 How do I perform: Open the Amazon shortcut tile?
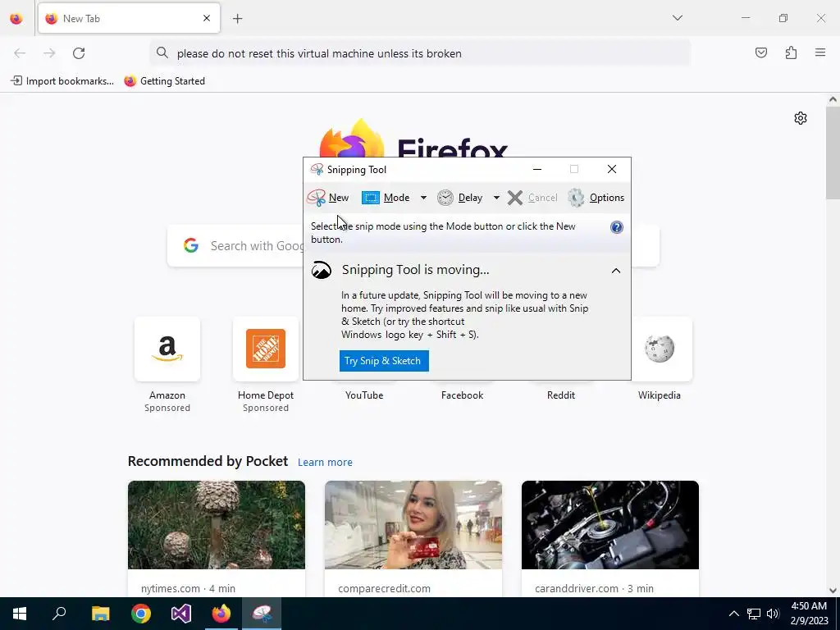pos(167,349)
